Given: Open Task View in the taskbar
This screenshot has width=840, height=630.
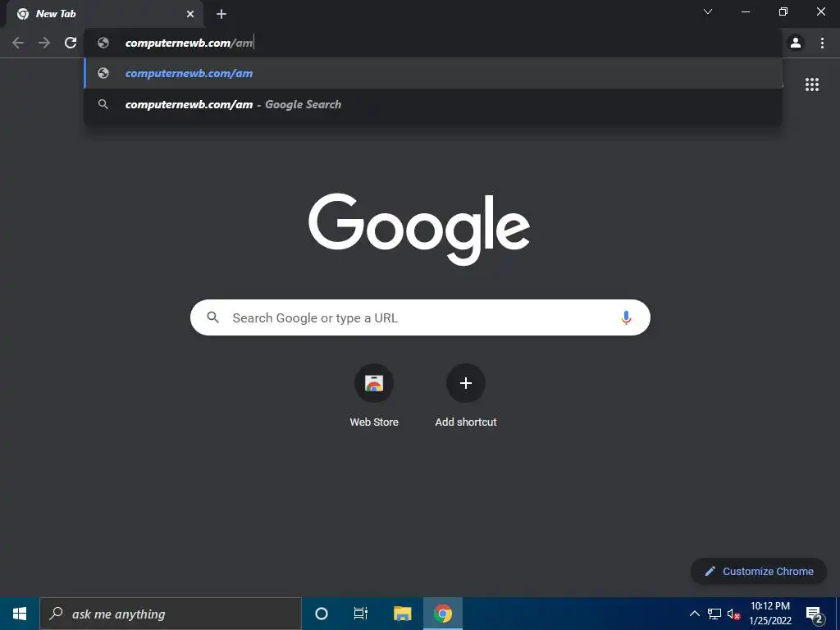Looking at the screenshot, I should [361, 614].
